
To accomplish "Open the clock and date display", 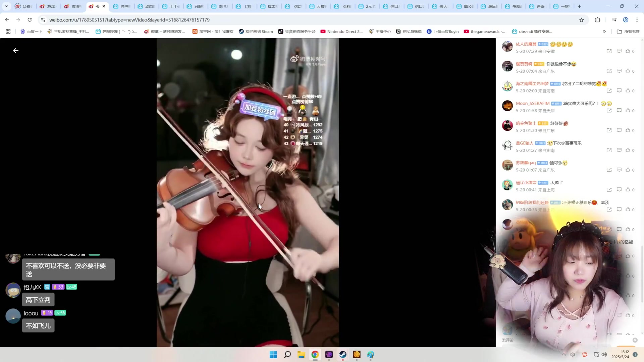I will (x=620, y=355).
